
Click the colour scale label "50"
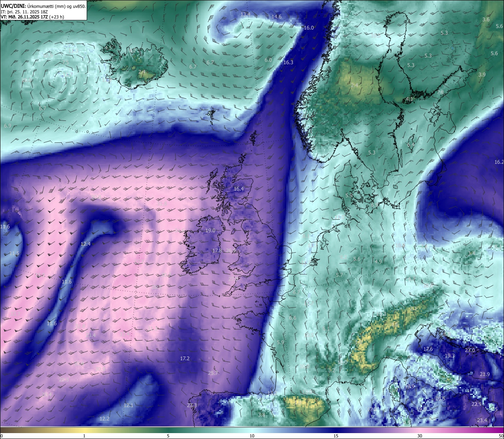click(x=501, y=436)
